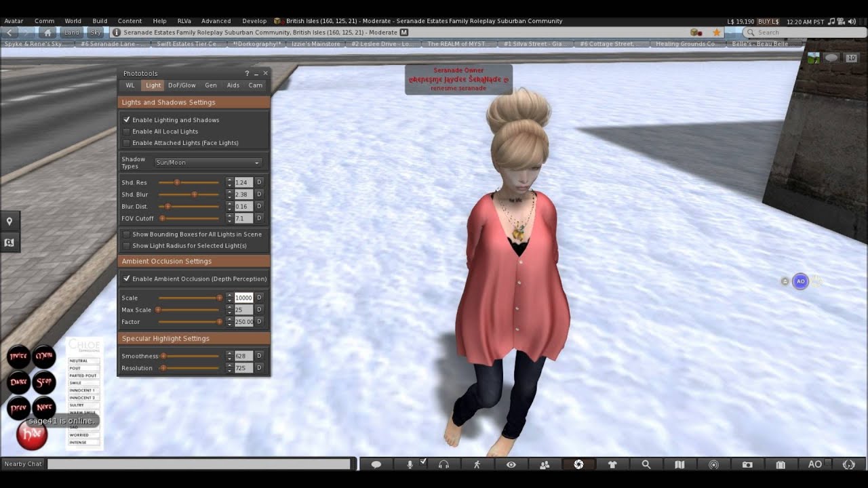This screenshot has width=868, height=488.
Task: Click the notifications counter showing 10
Action: 851,58
